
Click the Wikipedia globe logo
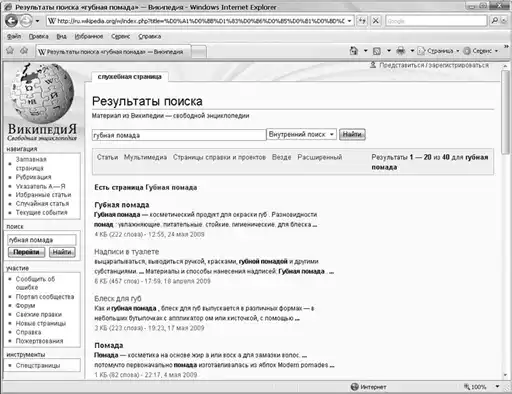(42, 94)
